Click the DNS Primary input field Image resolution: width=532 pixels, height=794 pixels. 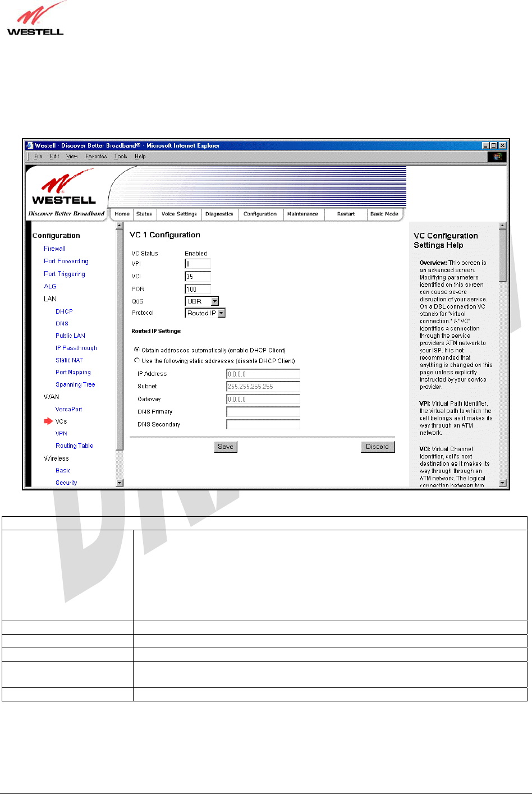tap(263, 411)
